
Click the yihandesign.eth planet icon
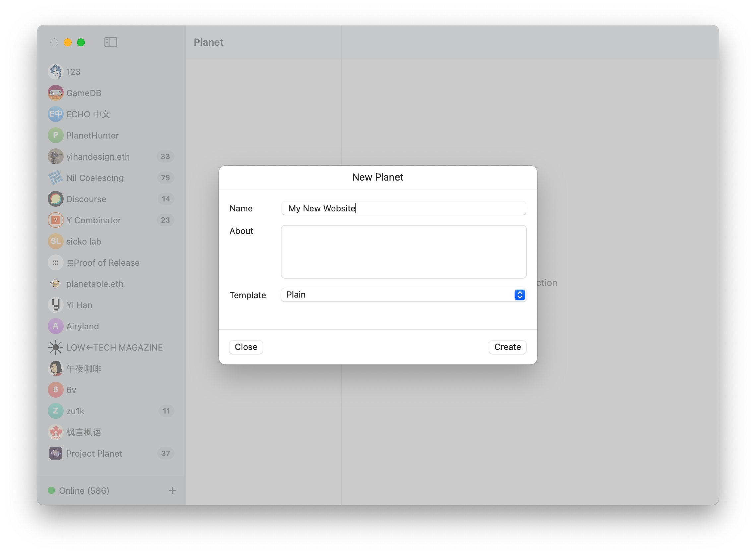pos(56,156)
